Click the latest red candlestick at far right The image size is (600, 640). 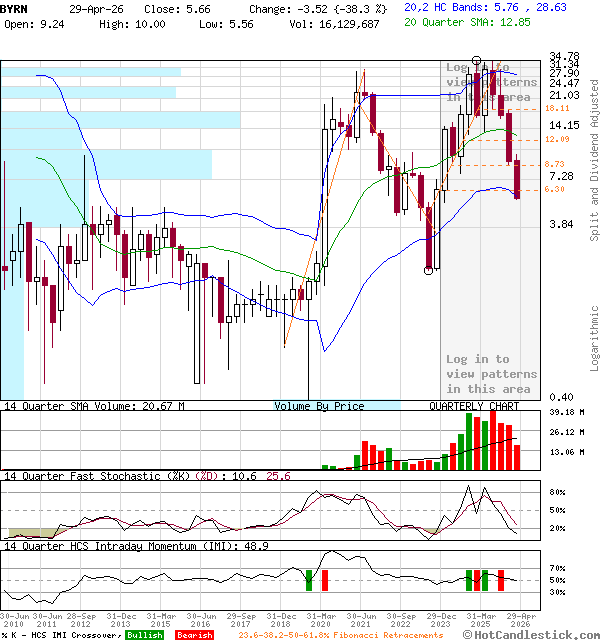517,180
